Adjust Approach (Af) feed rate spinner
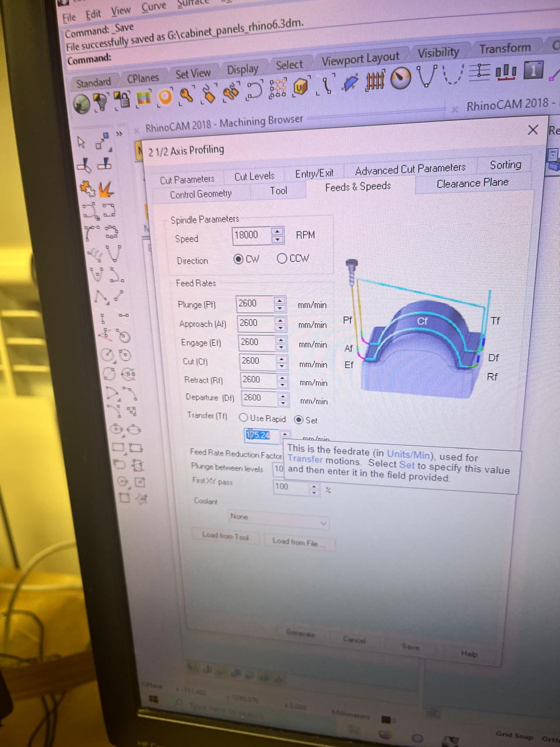The image size is (560, 747). (280, 324)
